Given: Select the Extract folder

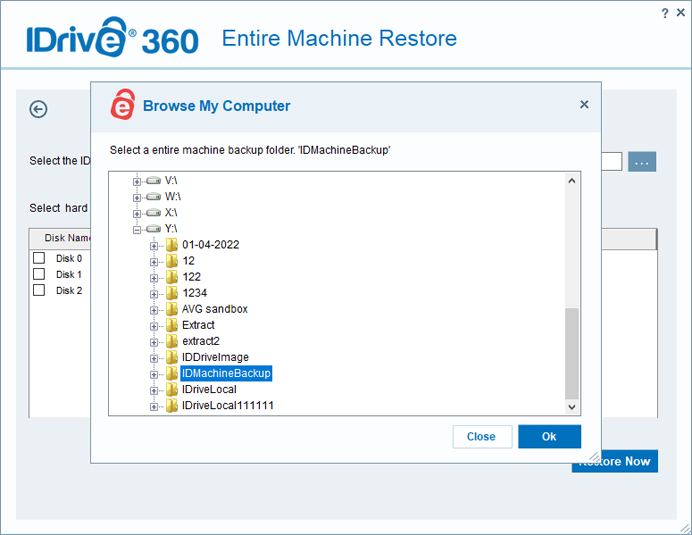Looking at the screenshot, I should coord(198,325).
